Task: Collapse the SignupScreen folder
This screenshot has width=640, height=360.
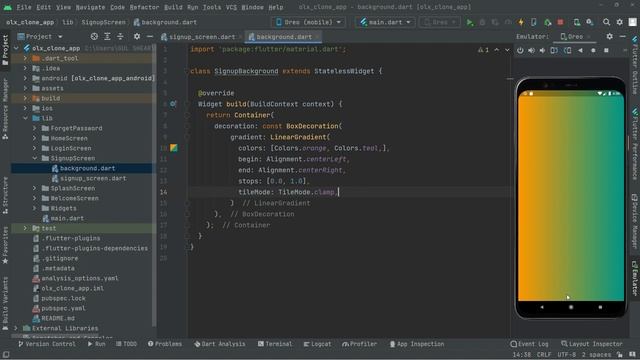Action: click(x=35, y=158)
